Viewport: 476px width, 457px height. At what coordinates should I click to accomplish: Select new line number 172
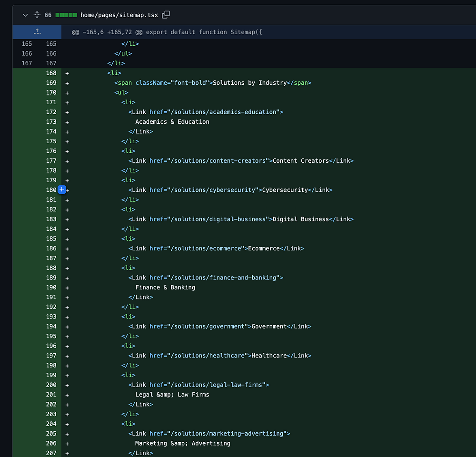(x=51, y=112)
